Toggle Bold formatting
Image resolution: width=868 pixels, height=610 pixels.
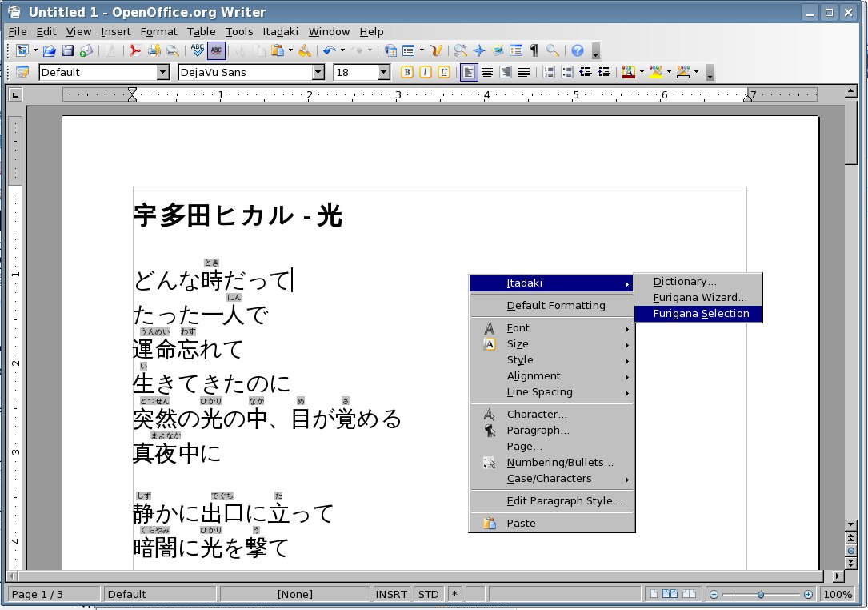click(x=407, y=72)
